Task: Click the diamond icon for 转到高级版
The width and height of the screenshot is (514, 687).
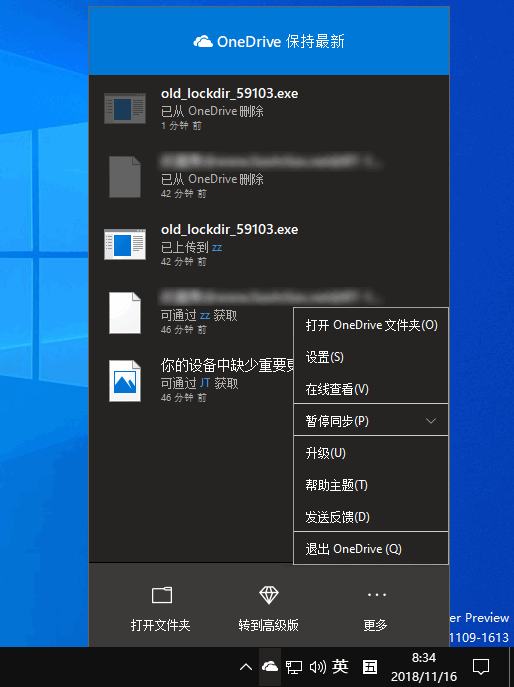Action: point(269,595)
